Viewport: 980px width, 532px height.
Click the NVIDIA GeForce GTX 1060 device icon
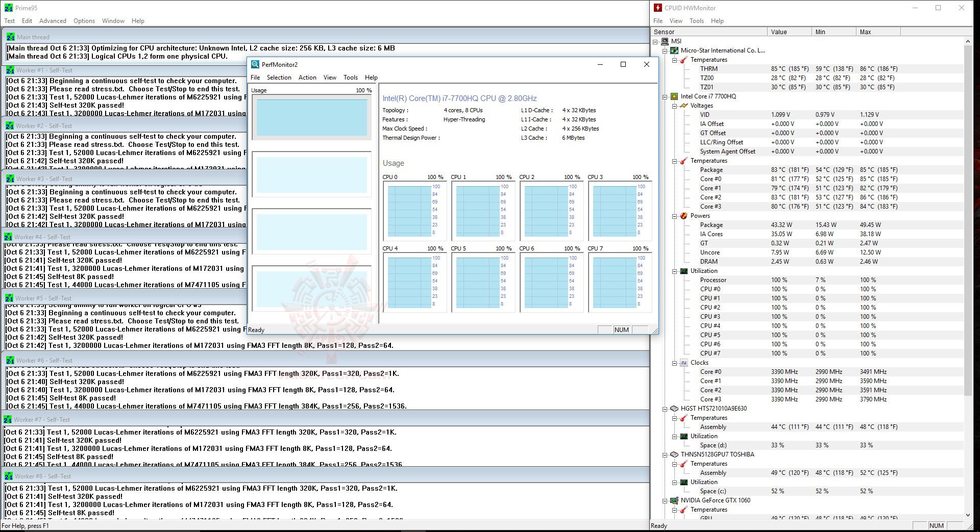click(x=675, y=500)
